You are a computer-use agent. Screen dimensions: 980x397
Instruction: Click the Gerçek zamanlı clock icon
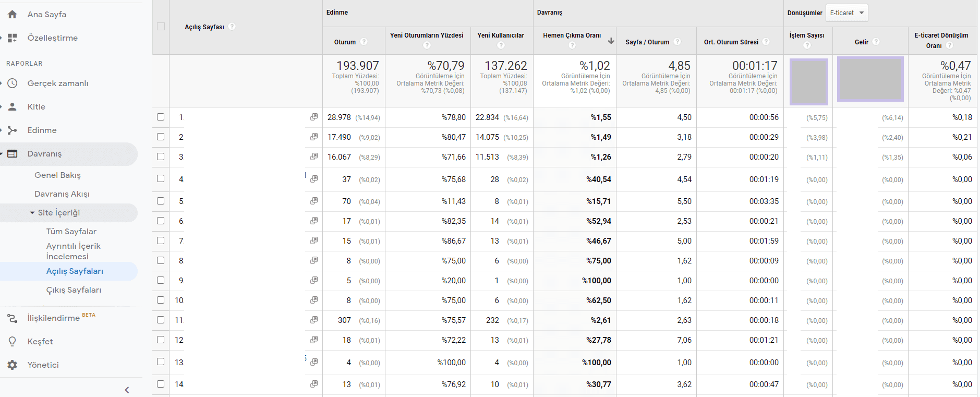click(x=13, y=83)
